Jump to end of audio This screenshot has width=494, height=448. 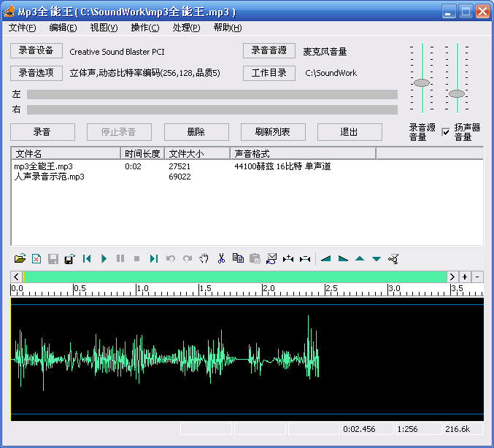click(x=153, y=258)
